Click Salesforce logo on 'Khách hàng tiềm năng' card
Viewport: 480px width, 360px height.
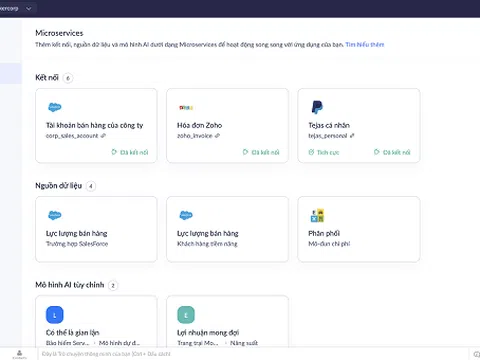pos(186,215)
